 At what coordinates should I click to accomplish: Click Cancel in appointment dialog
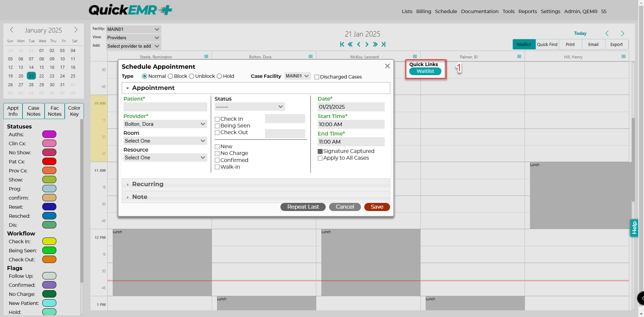345,207
